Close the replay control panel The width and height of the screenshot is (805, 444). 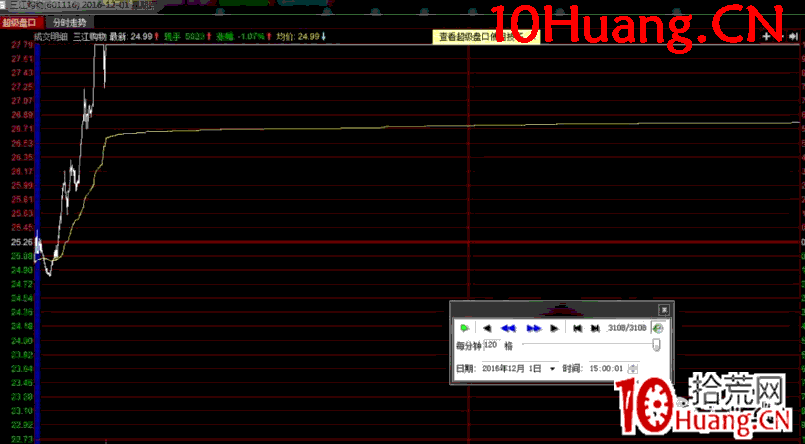point(664,310)
